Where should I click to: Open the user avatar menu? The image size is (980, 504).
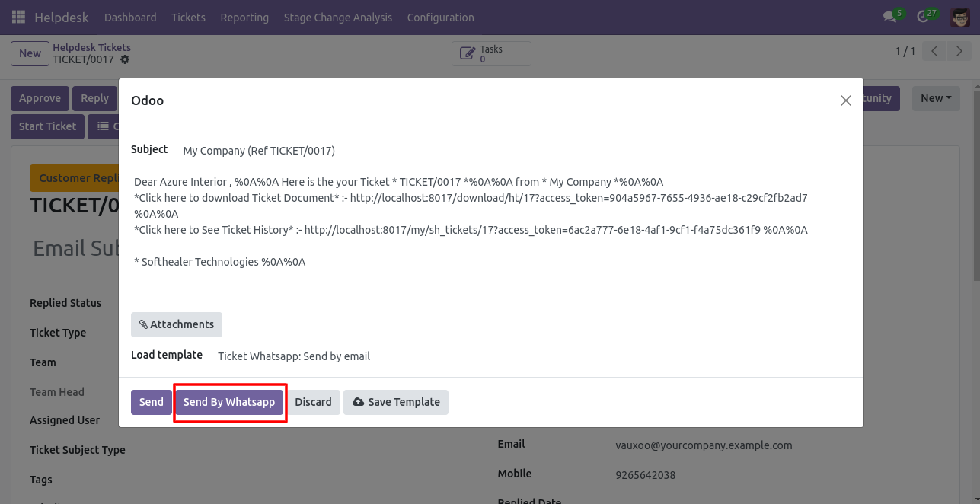(960, 17)
